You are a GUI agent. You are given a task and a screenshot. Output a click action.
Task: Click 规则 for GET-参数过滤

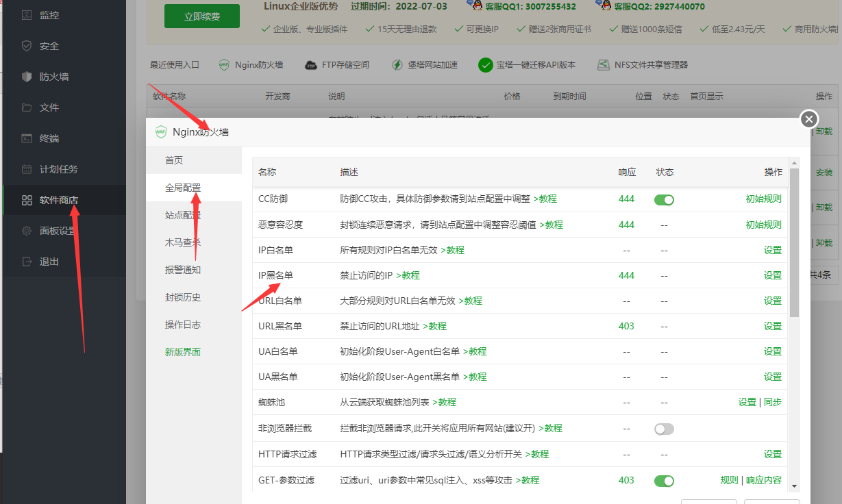[x=730, y=480]
